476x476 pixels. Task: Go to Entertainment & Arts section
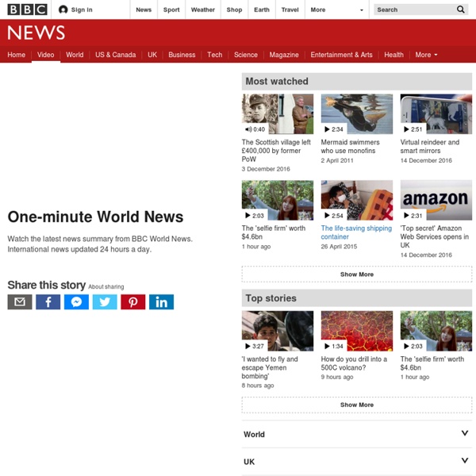coord(341,55)
